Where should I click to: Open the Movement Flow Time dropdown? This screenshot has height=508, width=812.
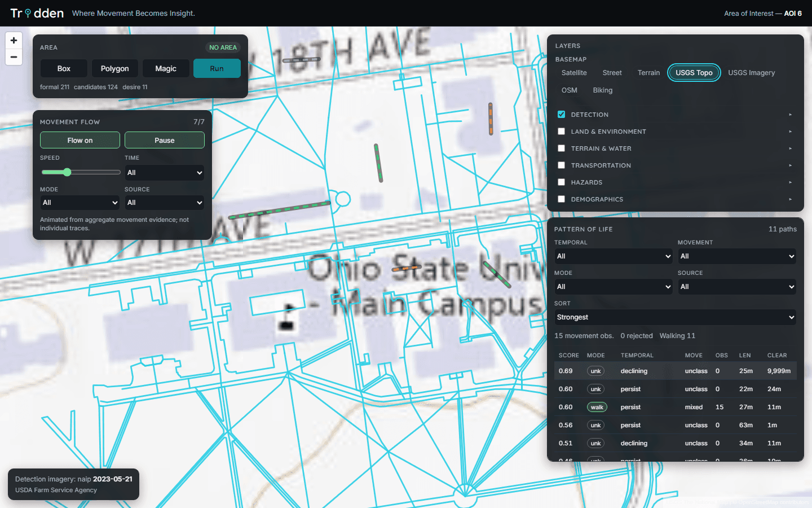coord(165,173)
